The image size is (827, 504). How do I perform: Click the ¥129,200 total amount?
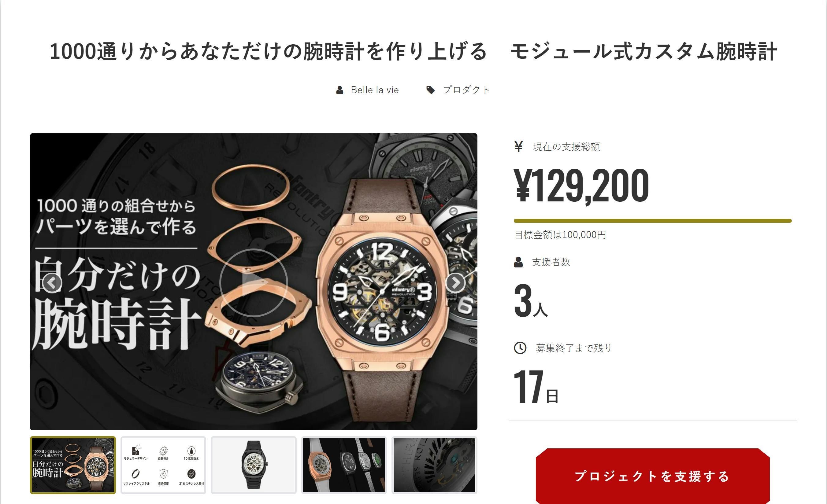tap(581, 186)
